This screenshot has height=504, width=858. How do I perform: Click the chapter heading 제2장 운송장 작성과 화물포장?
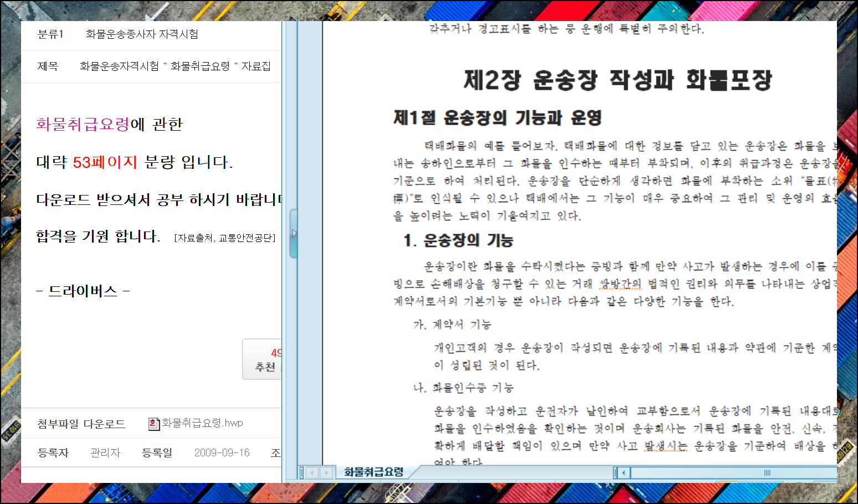point(618,80)
